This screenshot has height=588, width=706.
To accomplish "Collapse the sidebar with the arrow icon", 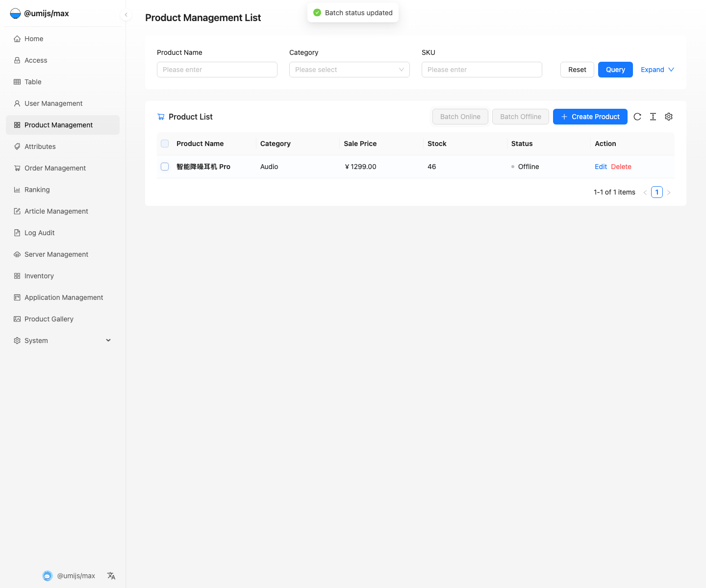I will (x=126, y=15).
